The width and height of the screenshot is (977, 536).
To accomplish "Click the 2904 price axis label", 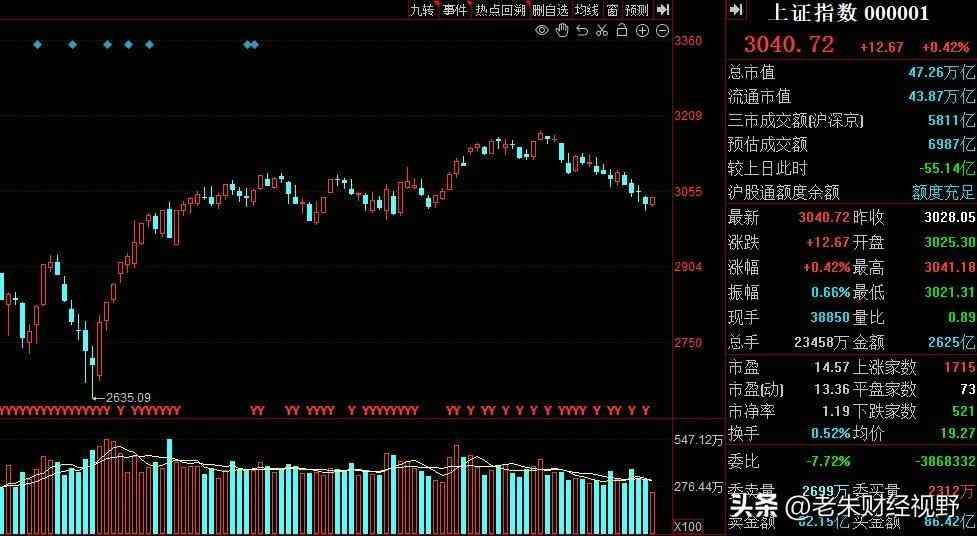I will click(x=688, y=267).
